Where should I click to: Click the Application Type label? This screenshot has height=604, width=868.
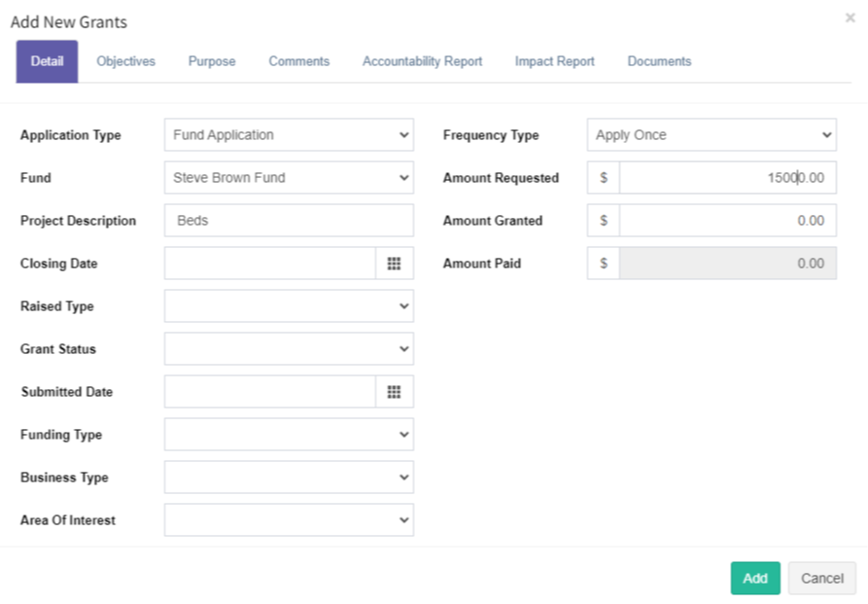click(x=70, y=135)
